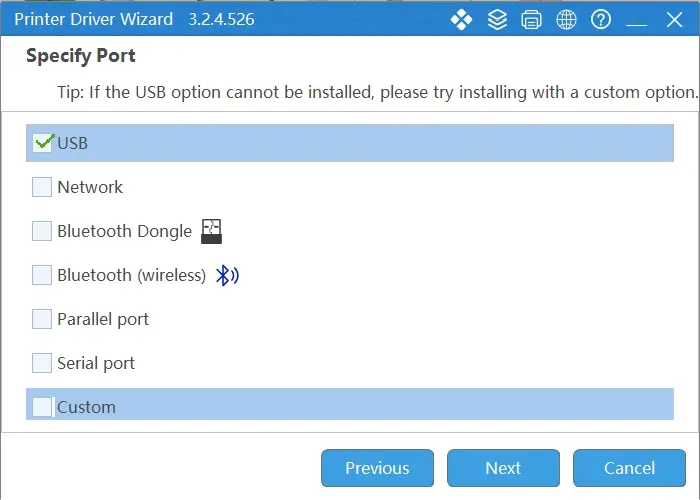Click the Bluetooth dongle device icon
This screenshot has width=700, height=500.
(x=211, y=231)
